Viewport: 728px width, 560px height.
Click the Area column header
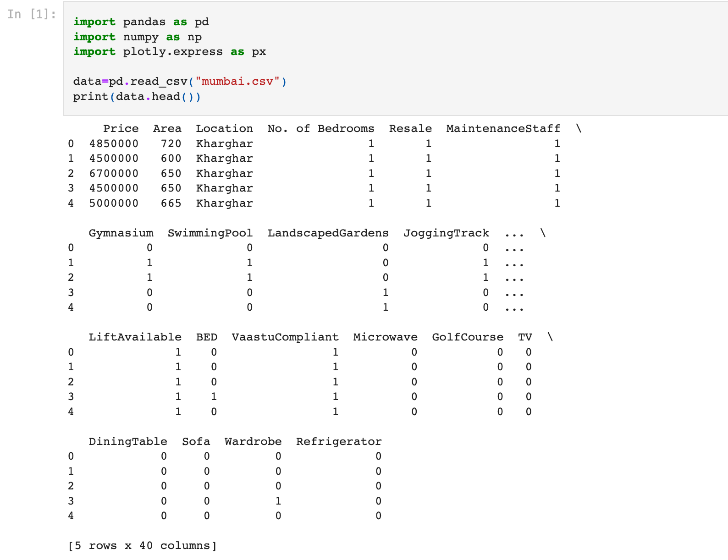[167, 129]
